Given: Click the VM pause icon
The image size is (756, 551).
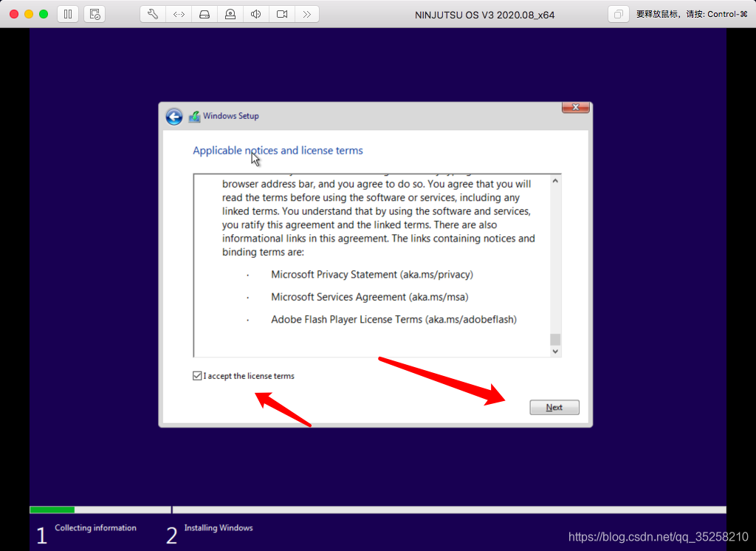Looking at the screenshot, I should (68, 15).
